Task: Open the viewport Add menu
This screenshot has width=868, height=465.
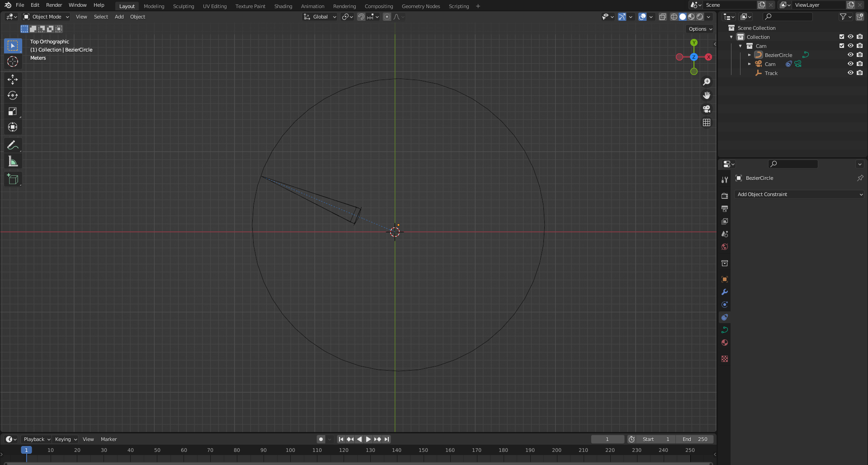Action: click(119, 17)
